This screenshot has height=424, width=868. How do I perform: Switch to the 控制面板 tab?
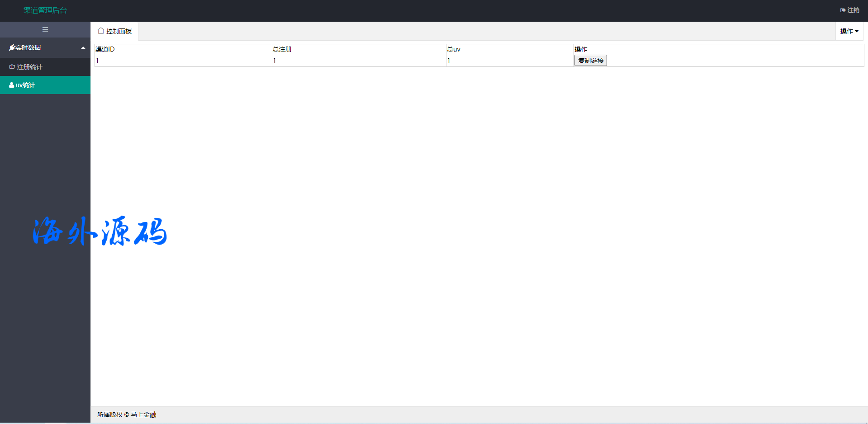114,31
